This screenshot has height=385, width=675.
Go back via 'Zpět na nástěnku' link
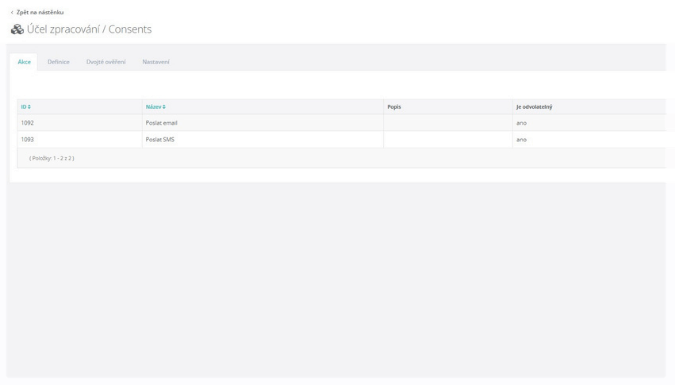[37, 12]
